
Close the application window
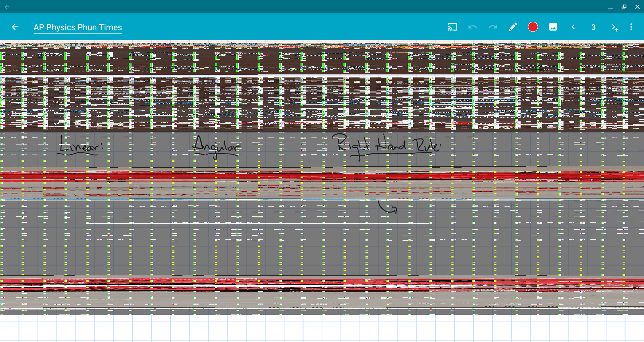coord(637,7)
